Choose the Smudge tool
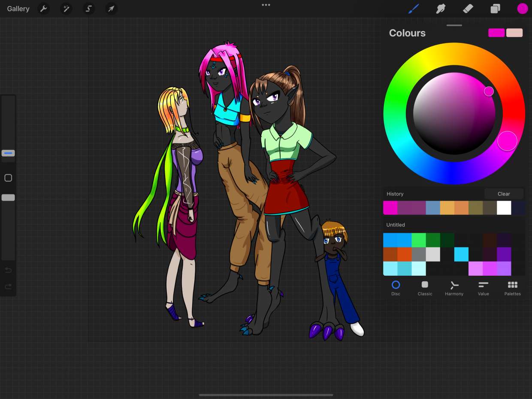 441,9
